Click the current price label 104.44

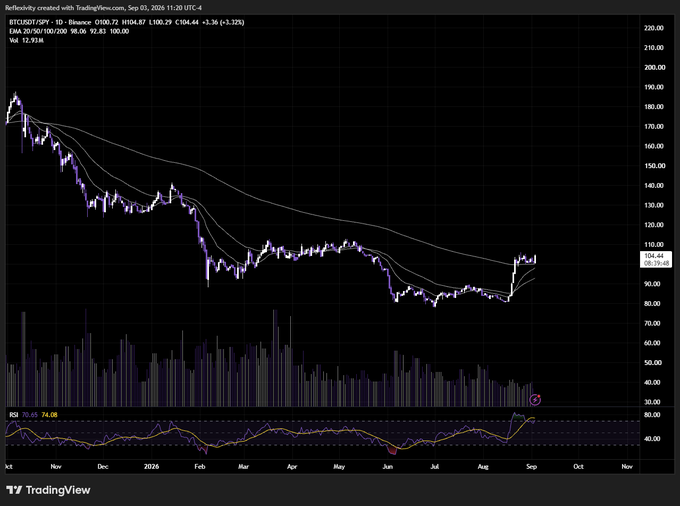point(654,256)
